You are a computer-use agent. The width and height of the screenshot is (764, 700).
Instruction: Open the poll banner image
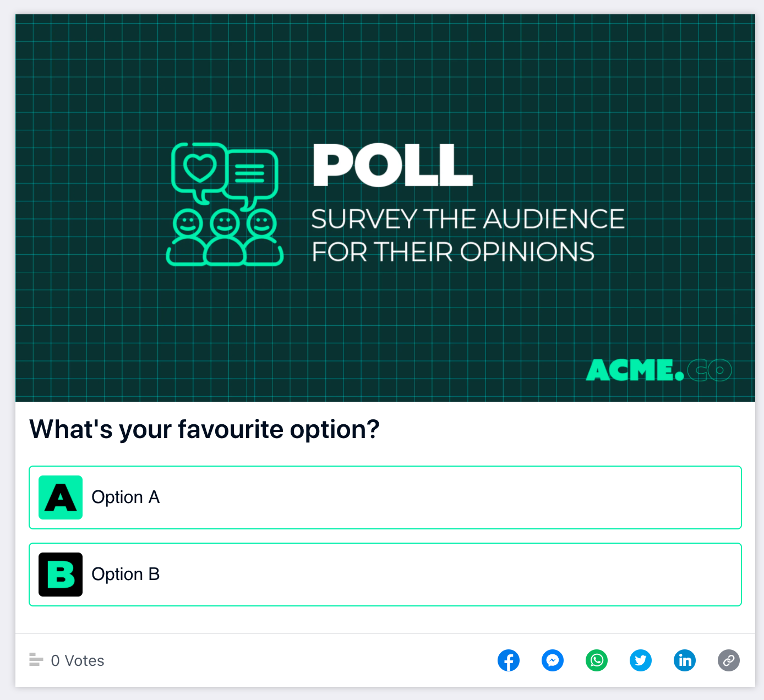[x=385, y=208]
